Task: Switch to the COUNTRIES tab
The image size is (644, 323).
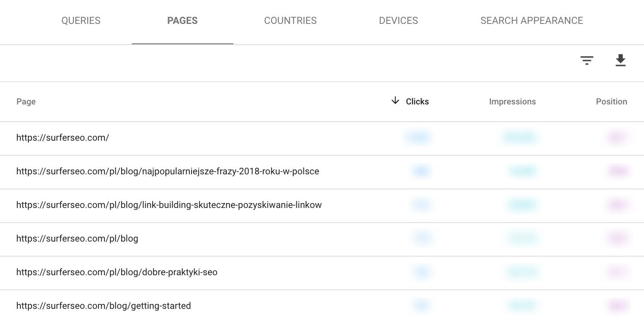Action: point(290,20)
